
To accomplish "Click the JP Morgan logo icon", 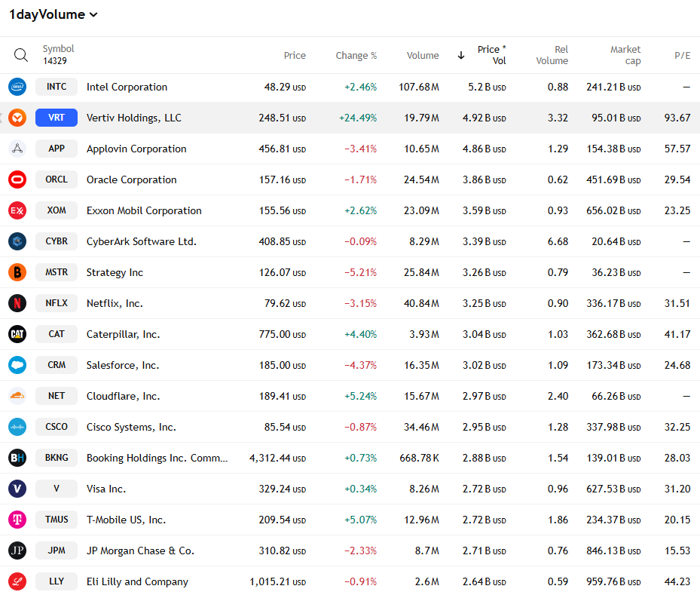I will click(x=17, y=551).
